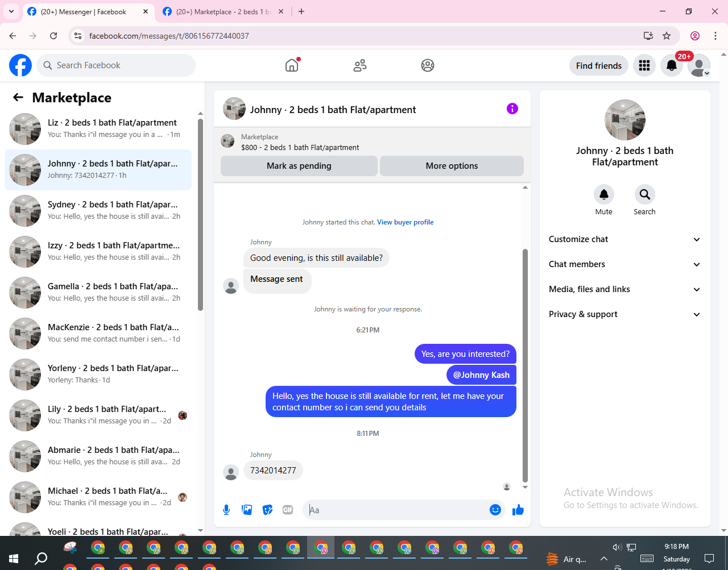This screenshot has width=728, height=570.
Task: Open Gamella conversation in the list
Action: (98, 293)
